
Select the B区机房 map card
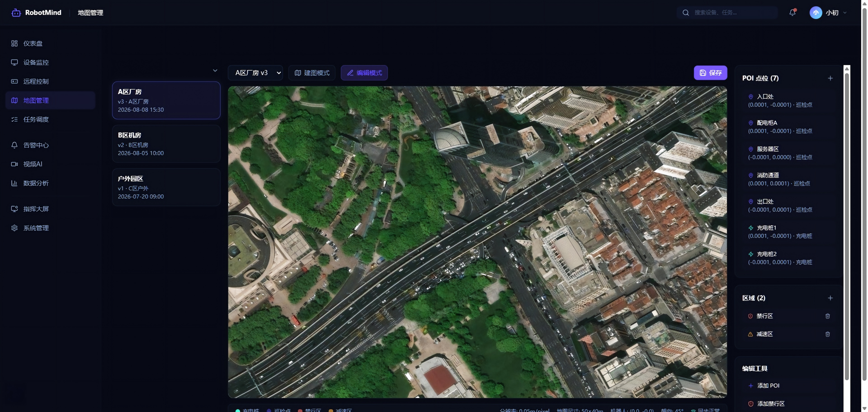(x=166, y=144)
